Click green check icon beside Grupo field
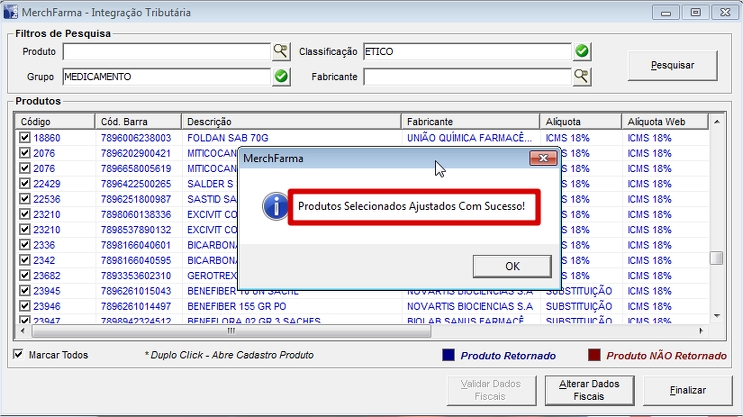 tap(281, 76)
